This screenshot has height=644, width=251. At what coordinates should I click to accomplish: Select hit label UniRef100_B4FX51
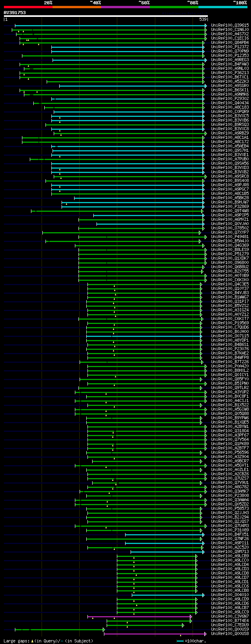click(x=230, y=534)
